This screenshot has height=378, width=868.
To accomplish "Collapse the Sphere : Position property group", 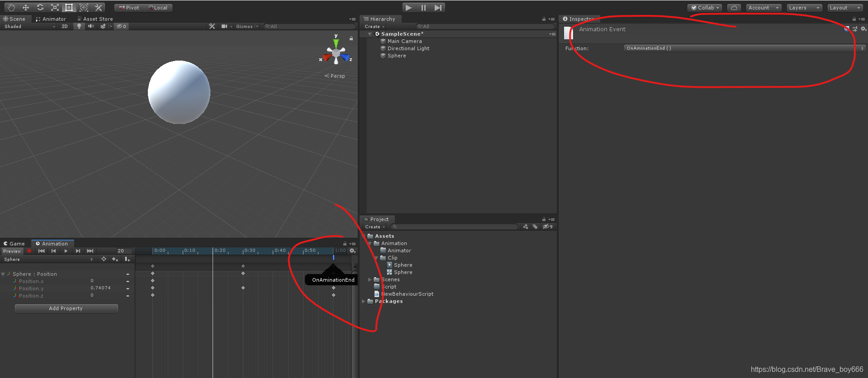I will [x=4, y=274].
